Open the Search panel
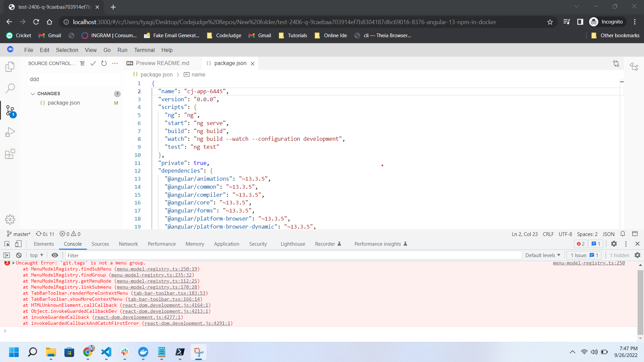This screenshot has width=644, height=362. [x=10, y=88]
